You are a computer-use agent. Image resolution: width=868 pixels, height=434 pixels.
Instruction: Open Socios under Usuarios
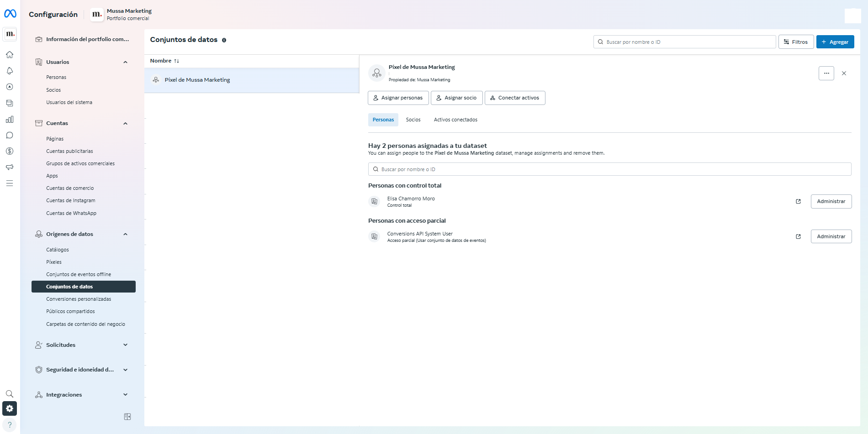pos(53,90)
